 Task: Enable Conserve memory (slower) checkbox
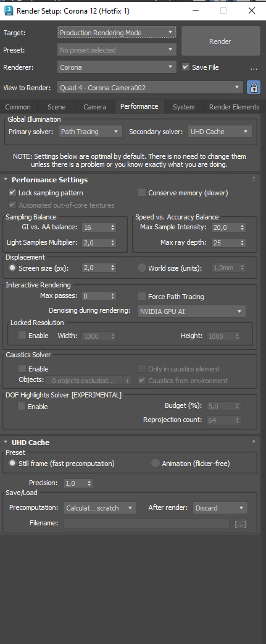(142, 192)
